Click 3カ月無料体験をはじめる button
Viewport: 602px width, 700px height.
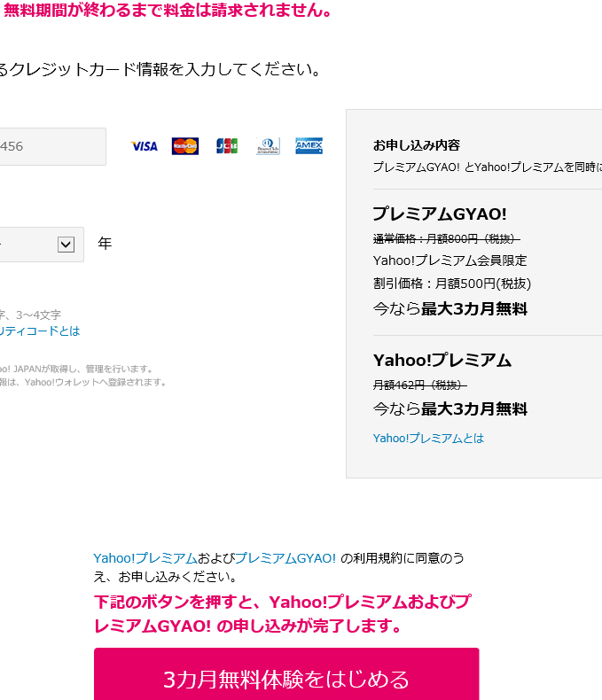coord(286,673)
